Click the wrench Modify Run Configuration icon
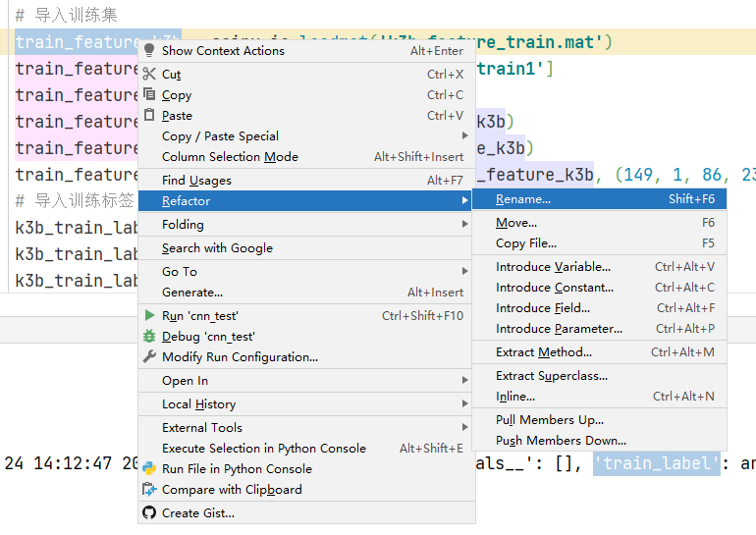This screenshot has width=756, height=535. point(149,356)
